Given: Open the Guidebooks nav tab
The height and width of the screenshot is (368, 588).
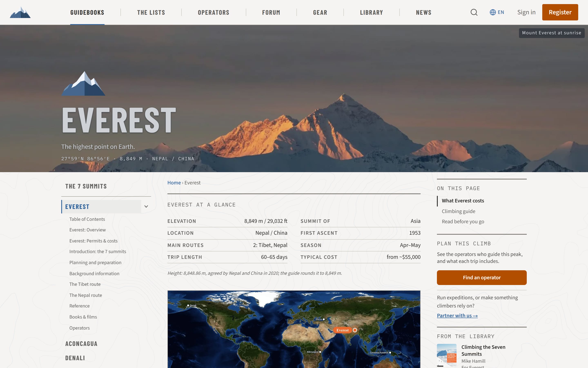Looking at the screenshot, I should (x=87, y=12).
